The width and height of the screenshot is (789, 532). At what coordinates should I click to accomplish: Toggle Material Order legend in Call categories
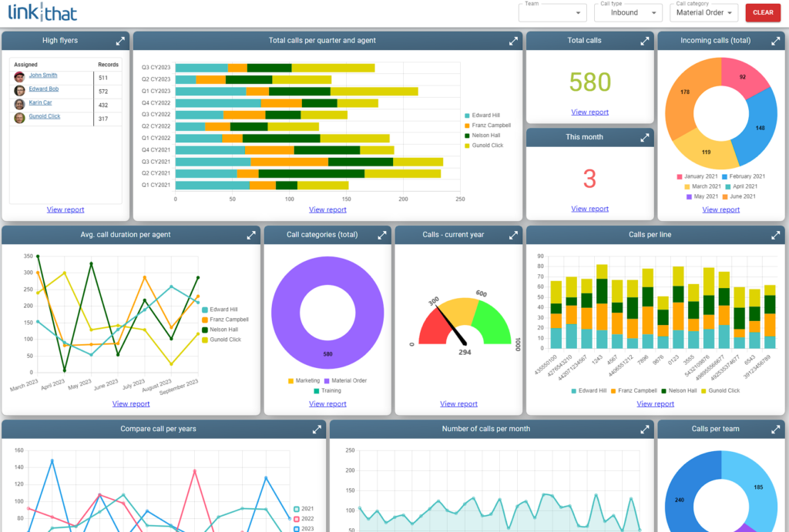coord(345,380)
